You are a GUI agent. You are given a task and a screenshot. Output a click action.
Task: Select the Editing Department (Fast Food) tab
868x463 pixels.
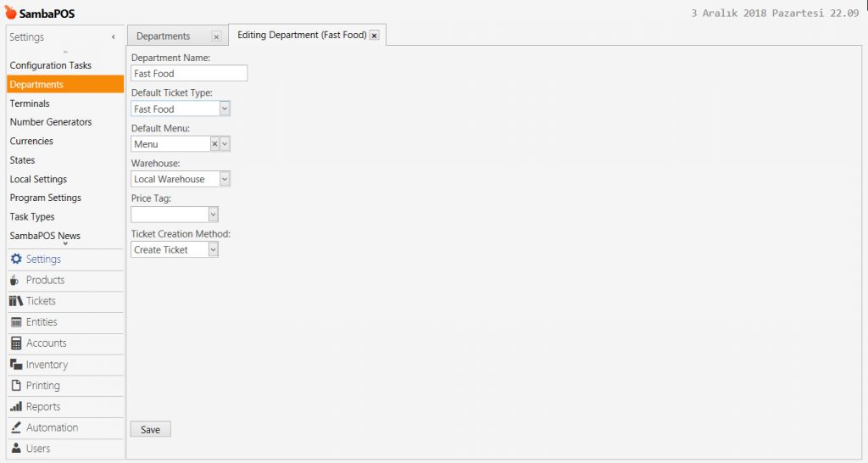(302, 35)
